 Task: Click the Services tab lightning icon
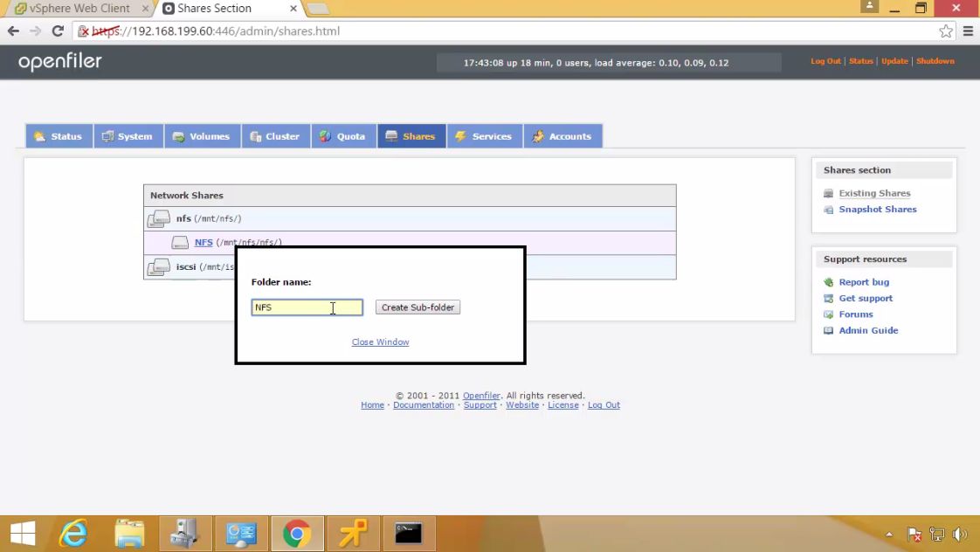[460, 136]
